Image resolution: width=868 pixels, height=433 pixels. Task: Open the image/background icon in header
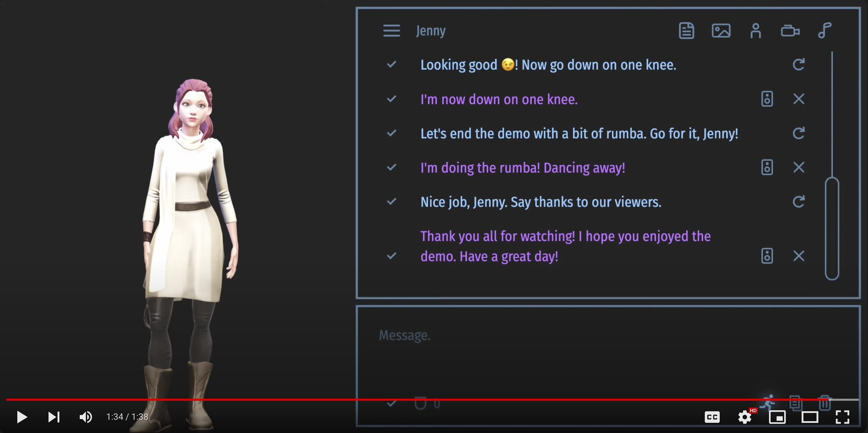721,31
